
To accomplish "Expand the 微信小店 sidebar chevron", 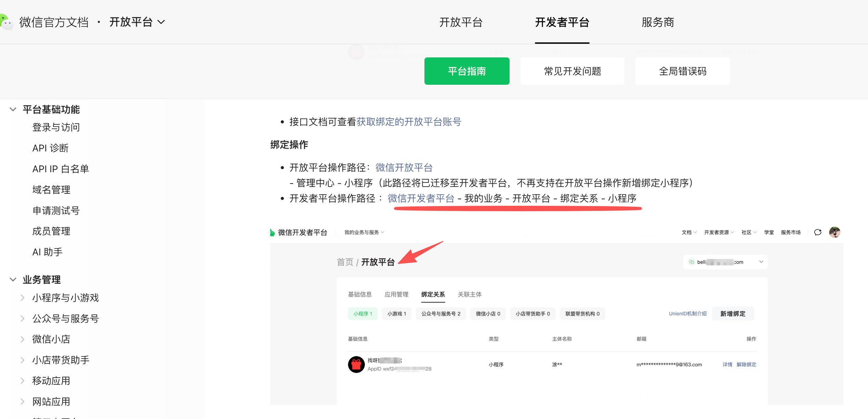I will [x=23, y=339].
